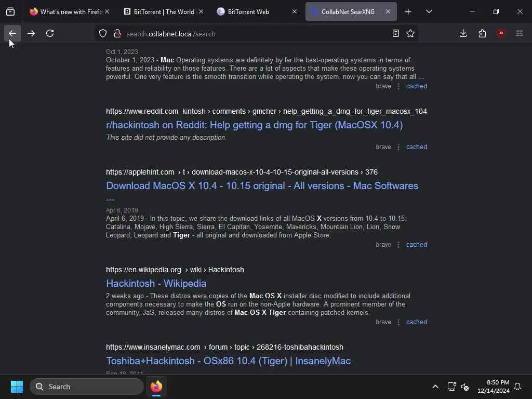
Task: Open the Hackintosh - Wikipedia result
Action: [x=156, y=283]
